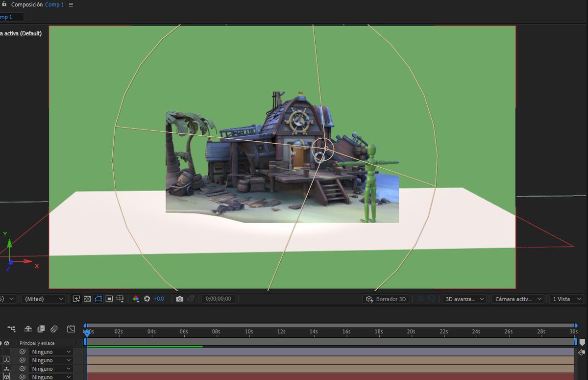Take a snapshot of the composition view
Image resolution: width=588 pixels, height=380 pixels.
(179, 299)
